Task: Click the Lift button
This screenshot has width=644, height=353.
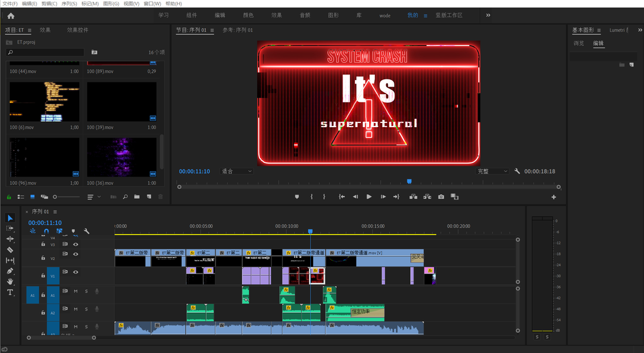Action: [413, 197]
